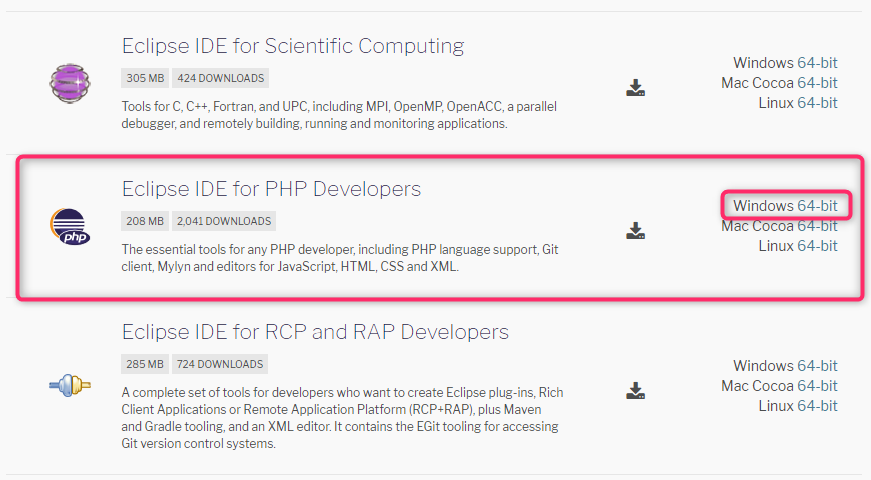Click the RCP and RAP plug logo
The height and width of the screenshot is (480, 871).
tap(70, 384)
